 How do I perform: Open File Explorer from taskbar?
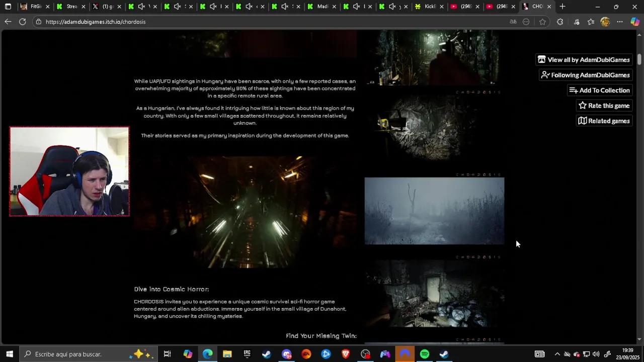(x=227, y=354)
